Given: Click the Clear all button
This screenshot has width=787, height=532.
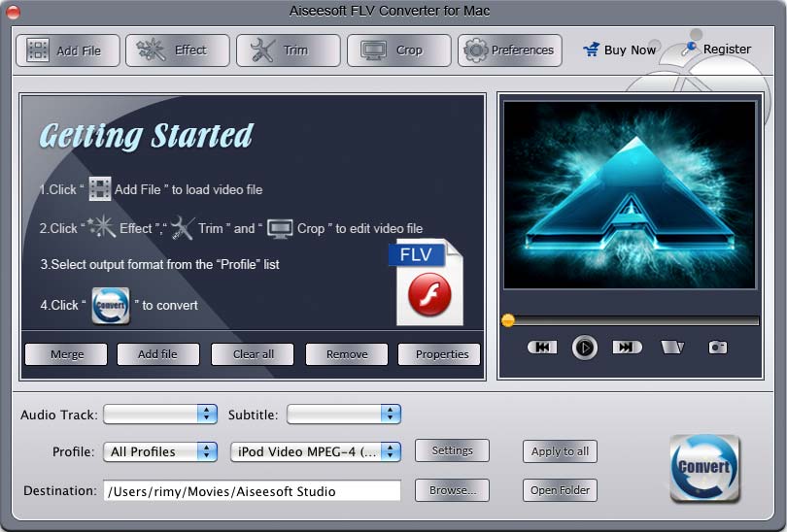Looking at the screenshot, I should click(x=254, y=354).
